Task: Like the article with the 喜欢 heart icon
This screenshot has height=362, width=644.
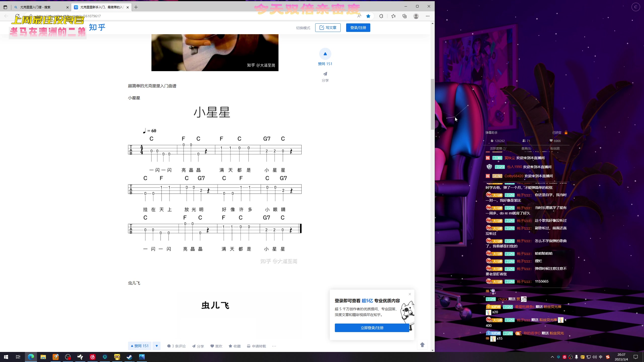Action: (x=213, y=346)
